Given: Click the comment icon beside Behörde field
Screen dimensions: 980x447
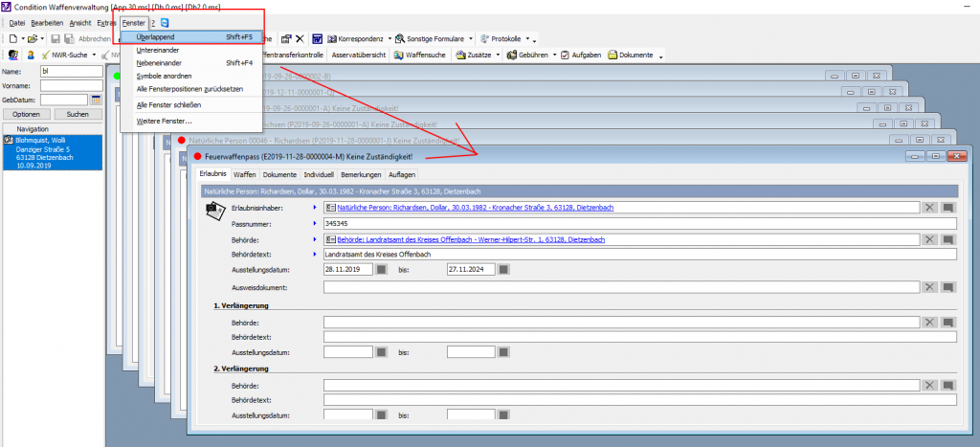Looking at the screenshot, I should tap(947, 239).
